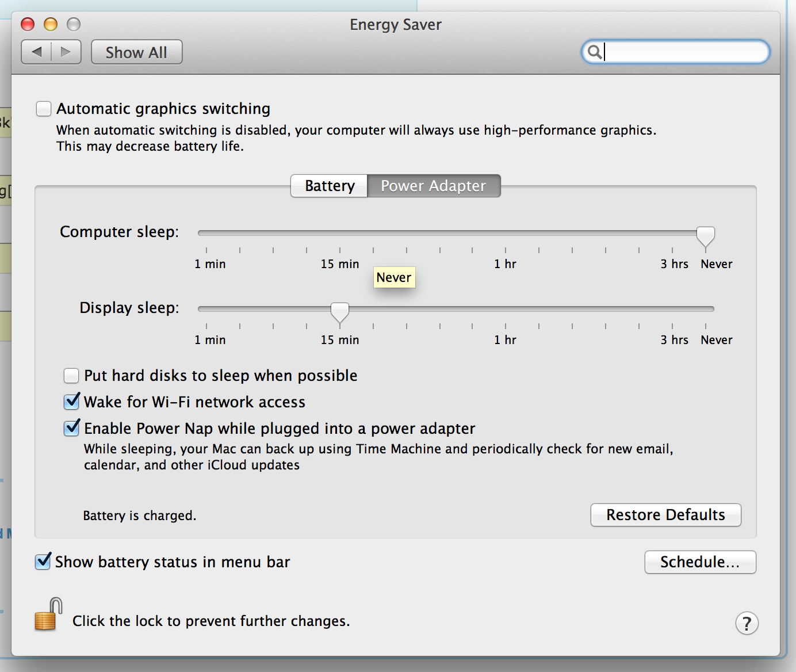Open the Schedule dialog
796x672 pixels.
700,562
